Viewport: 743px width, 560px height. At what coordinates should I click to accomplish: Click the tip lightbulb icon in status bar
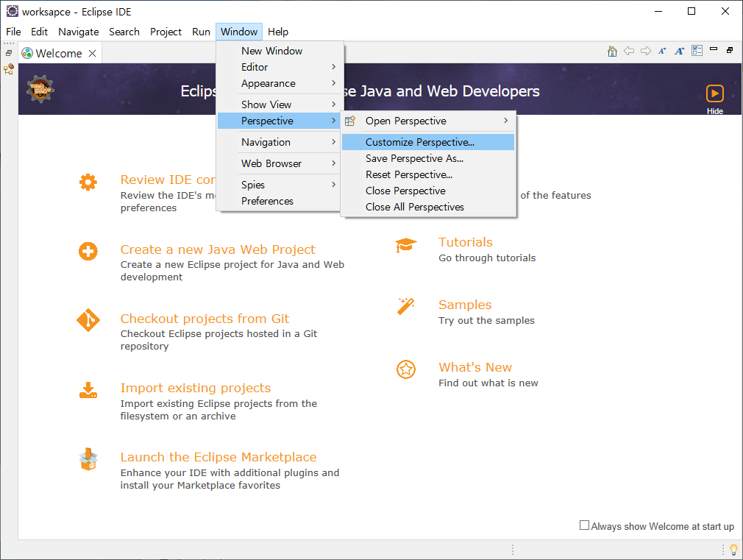pyautogui.click(x=734, y=550)
